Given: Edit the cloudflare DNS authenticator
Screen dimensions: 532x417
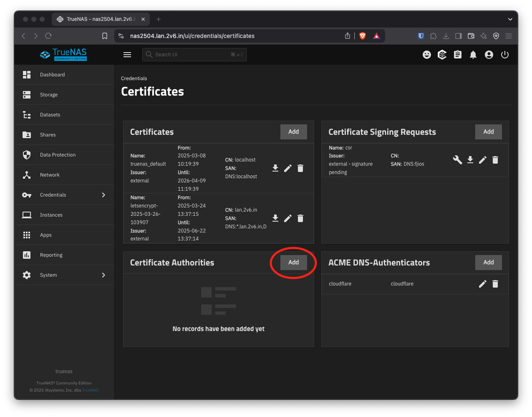Looking at the screenshot, I should click(483, 284).
